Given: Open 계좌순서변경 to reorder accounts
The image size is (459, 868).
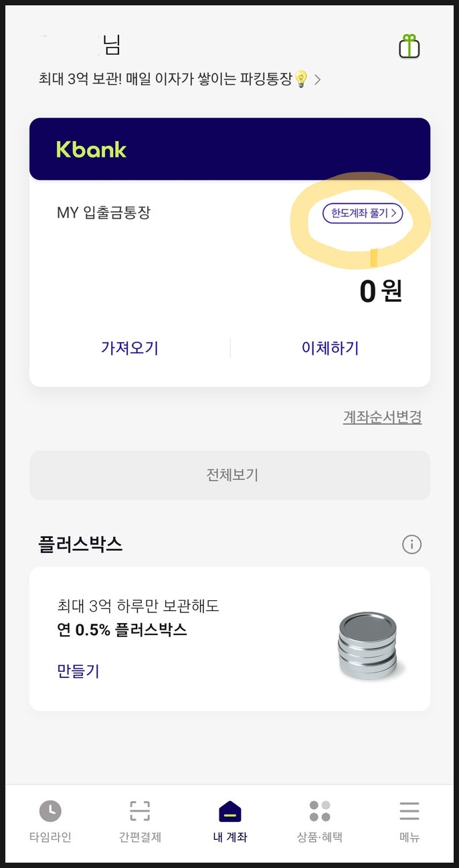Looking at the screenshot, I should click(382, 416).
